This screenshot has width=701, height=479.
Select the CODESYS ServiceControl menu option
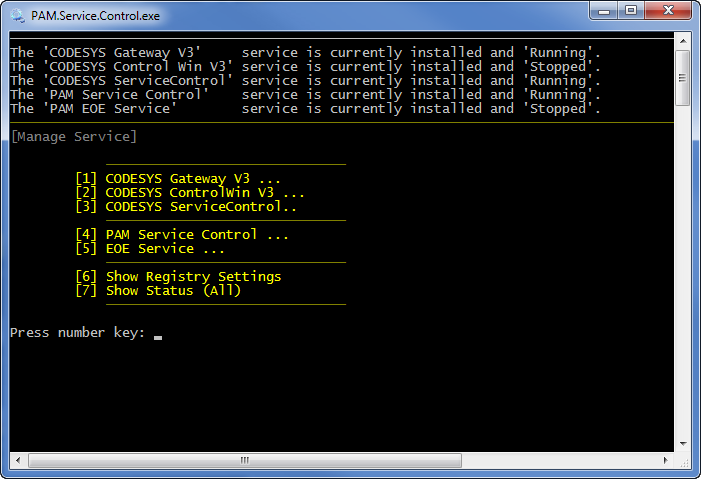point(186,207)
